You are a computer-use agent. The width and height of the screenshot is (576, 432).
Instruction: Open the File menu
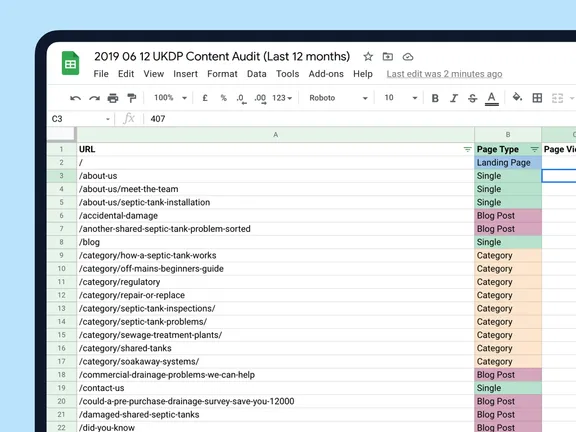[x=101, y=74]
